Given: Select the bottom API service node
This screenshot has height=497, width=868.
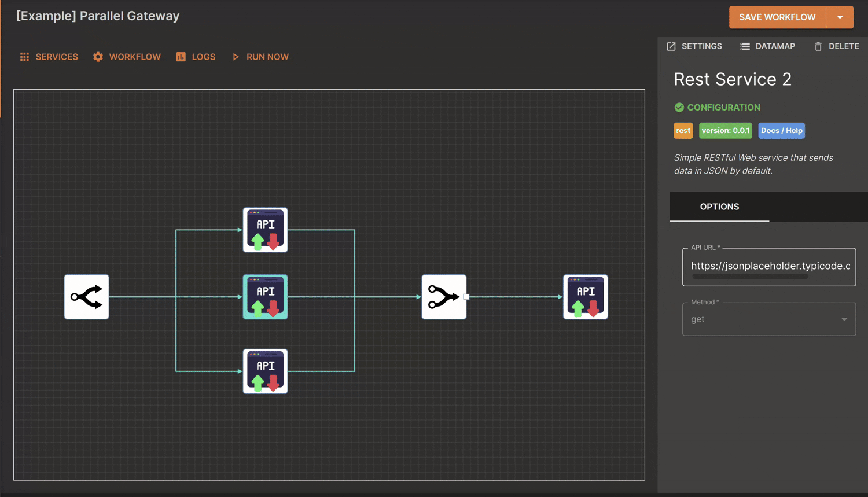Looking at the screenshot, I should click(x=265, y=371).
